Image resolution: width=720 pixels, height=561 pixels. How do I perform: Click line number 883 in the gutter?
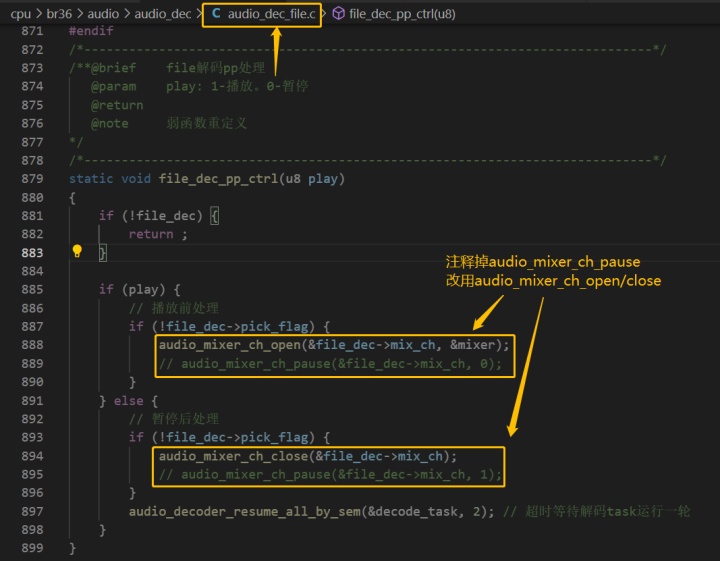click(x=32, y=252)
